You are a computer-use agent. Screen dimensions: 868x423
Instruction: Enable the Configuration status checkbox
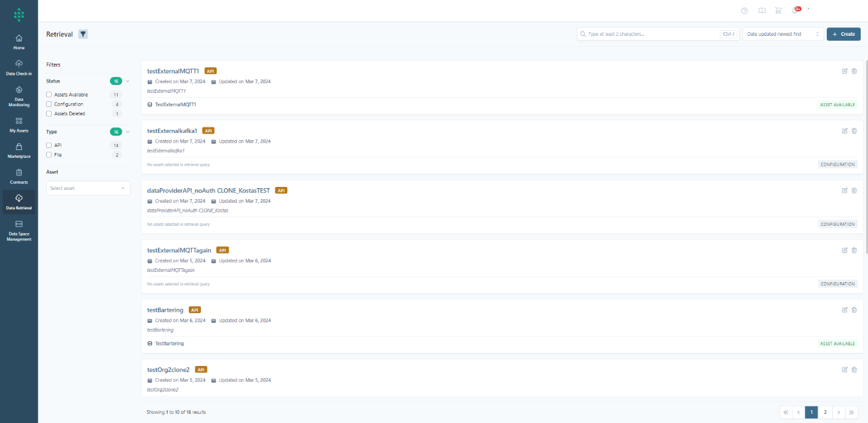(49, 104)
